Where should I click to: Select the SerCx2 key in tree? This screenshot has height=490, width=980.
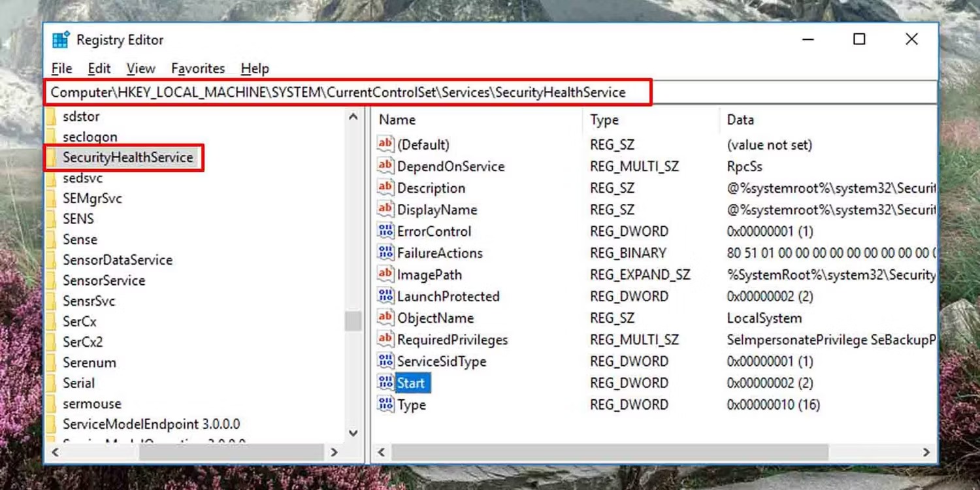coord(83,342)
